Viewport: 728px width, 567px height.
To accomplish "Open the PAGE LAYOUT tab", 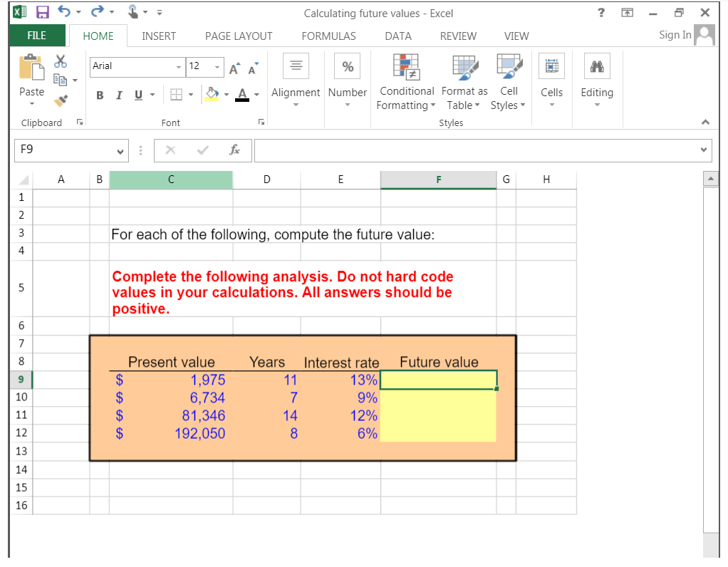I will coord(239,36).
